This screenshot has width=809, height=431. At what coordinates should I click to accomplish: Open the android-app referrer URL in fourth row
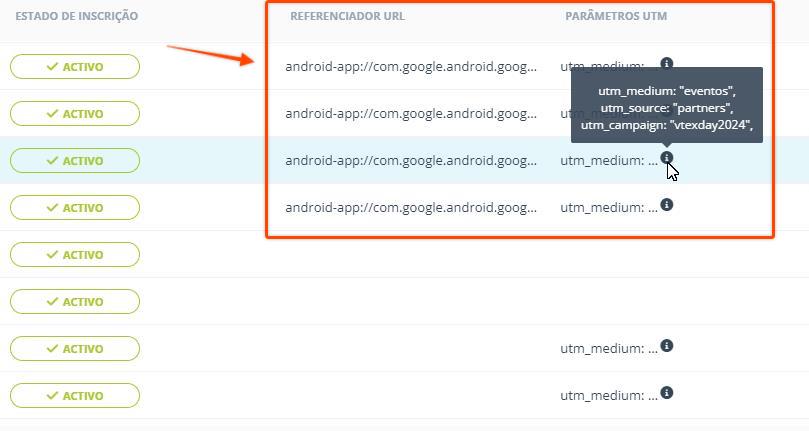coord(411,208)
